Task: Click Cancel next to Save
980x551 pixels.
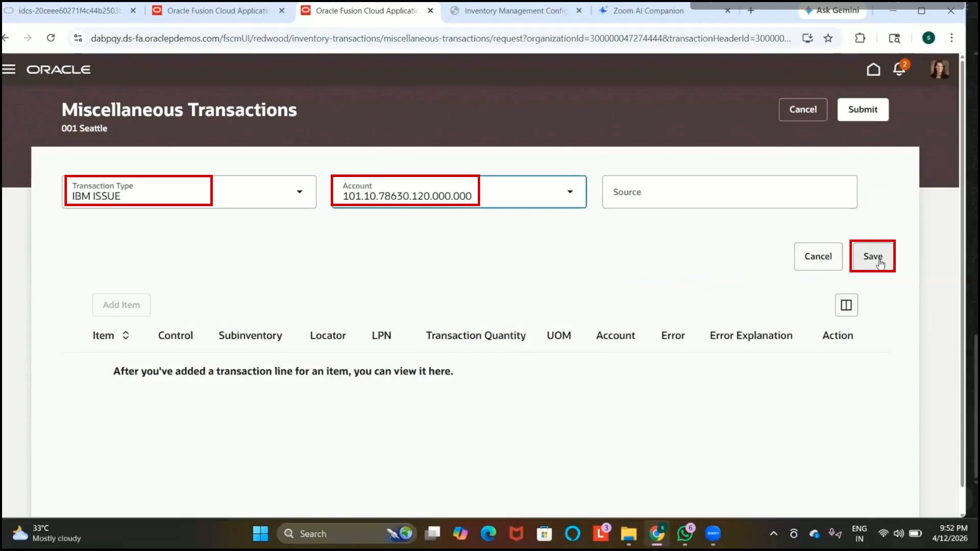Action: [x=818, y=257]
